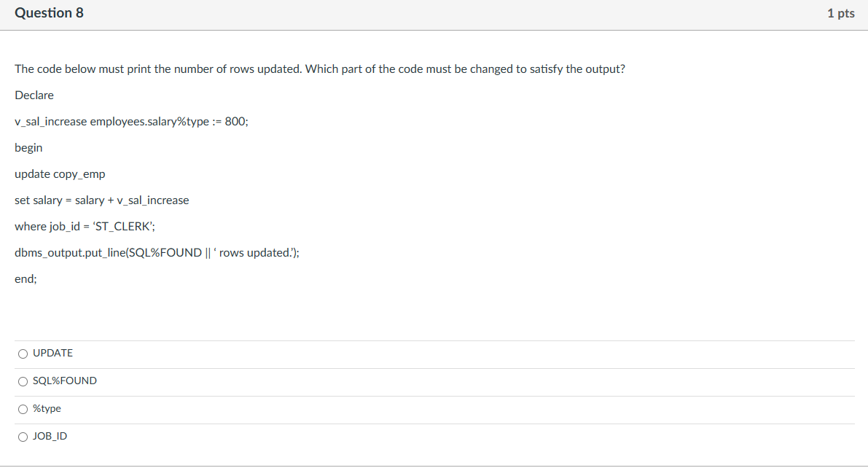Screen dimensions: 868x468
Task: Click the update copy_emp code line
Action: pos(60,174)
